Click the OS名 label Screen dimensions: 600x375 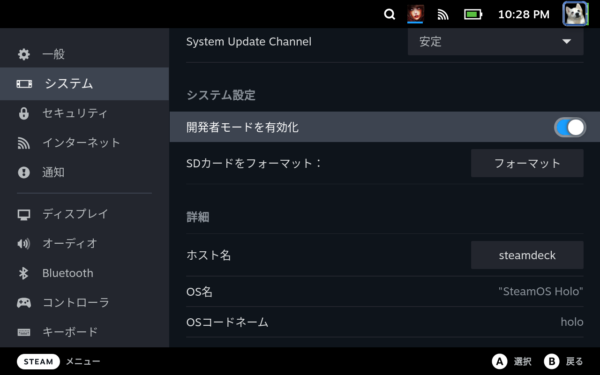[x=199, y=292]
